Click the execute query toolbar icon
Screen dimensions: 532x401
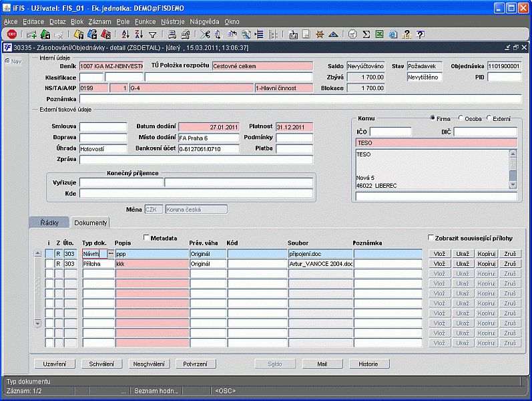[92, 34]
